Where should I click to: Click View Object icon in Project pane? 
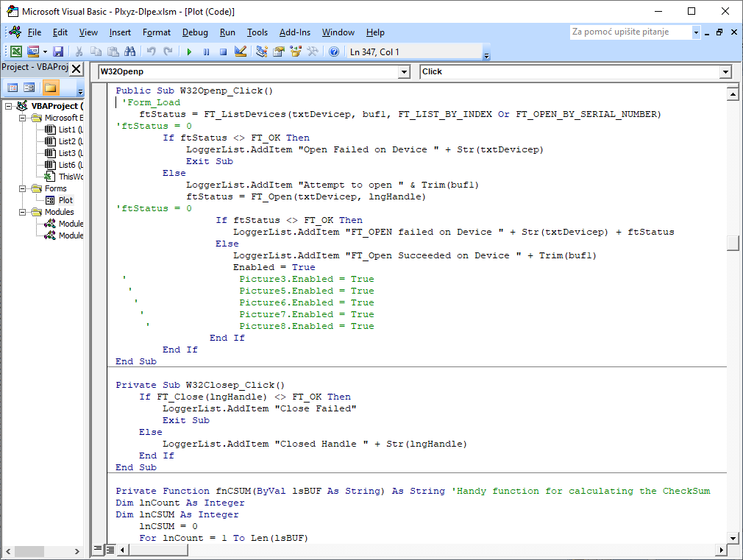pyautogui.click(x=29, y=88)
